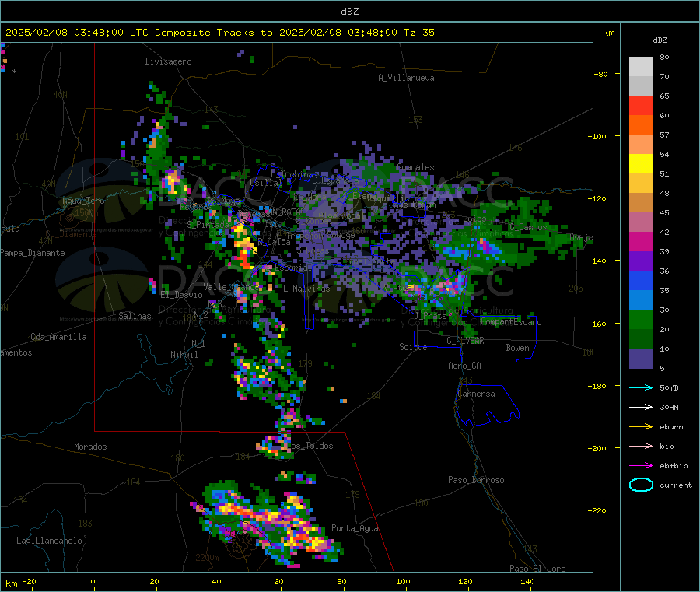
Task: Select the orange 57–60 dBZ legend swatch
Action: point(641,125)
